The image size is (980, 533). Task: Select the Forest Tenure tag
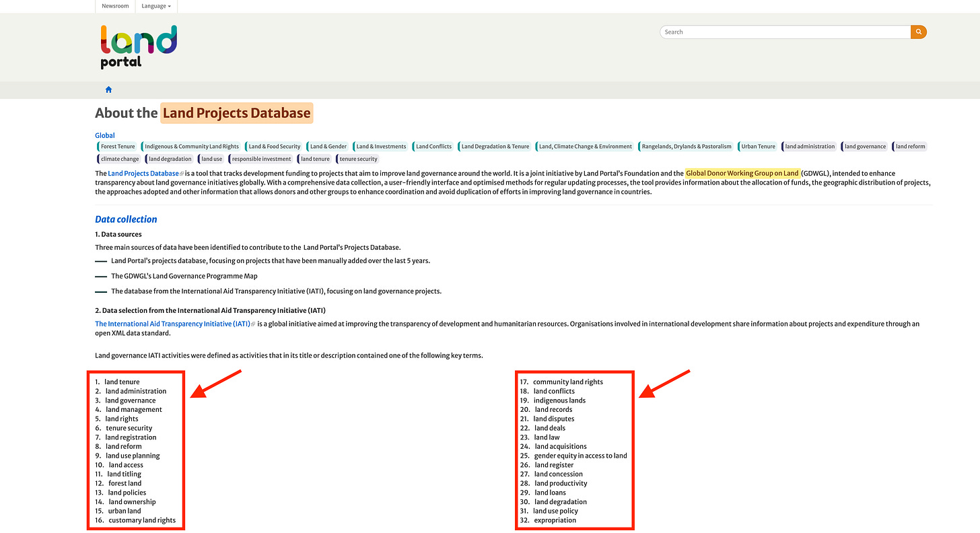pyautogui.click(x=117, y=146)
